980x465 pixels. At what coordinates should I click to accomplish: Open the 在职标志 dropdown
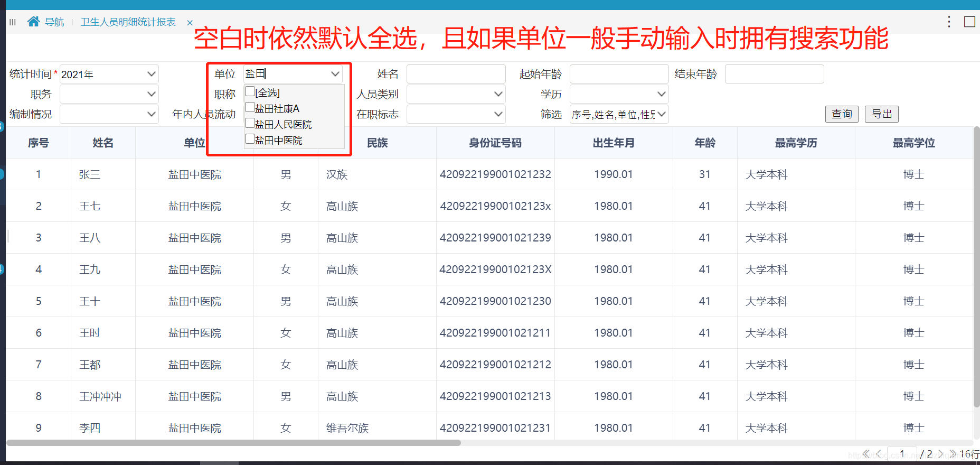tap(456, 114)
